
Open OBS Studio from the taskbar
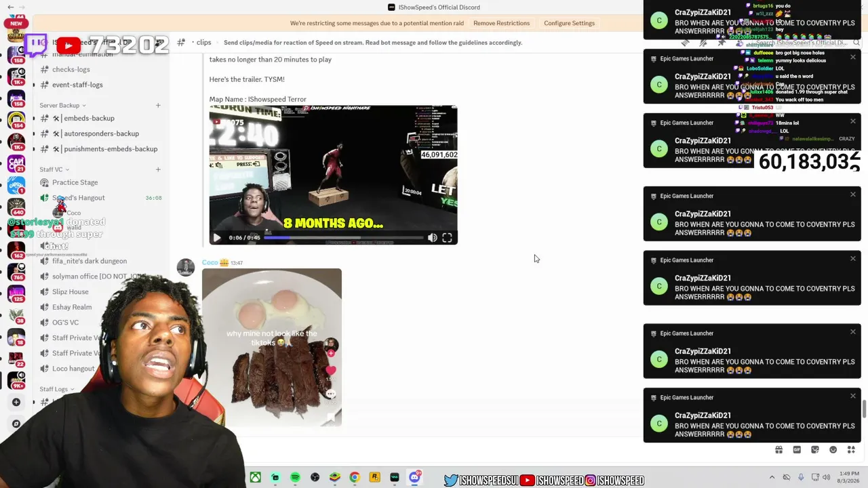click(315, 478)
